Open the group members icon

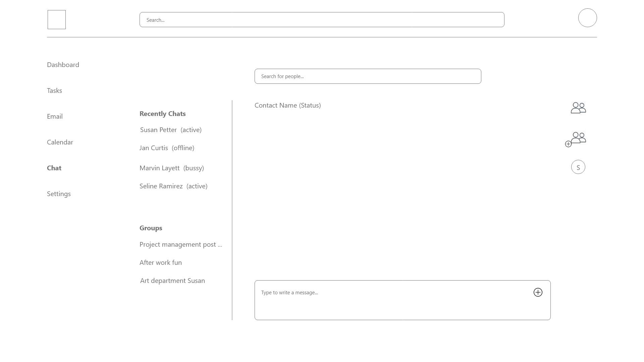[x=578, y=108]
